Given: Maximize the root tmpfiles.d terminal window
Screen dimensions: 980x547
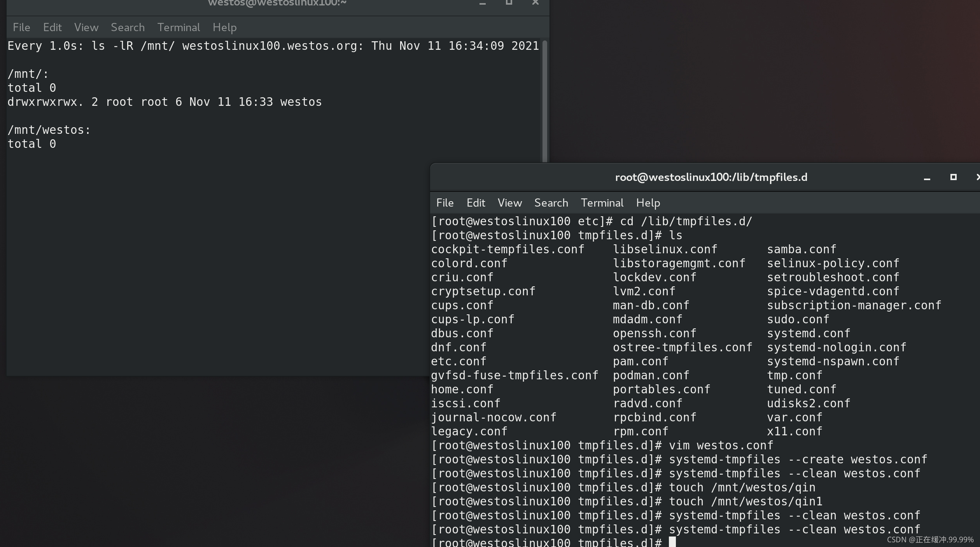Looking at the screenshot, I should click(x=953, y=177).
